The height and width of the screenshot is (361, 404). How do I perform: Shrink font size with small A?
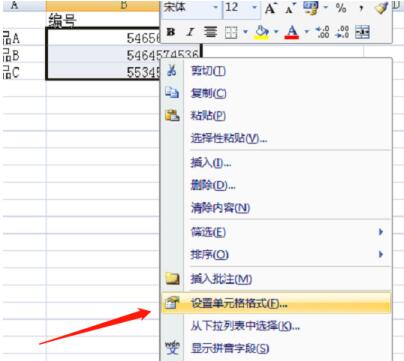tap(290, 8)
